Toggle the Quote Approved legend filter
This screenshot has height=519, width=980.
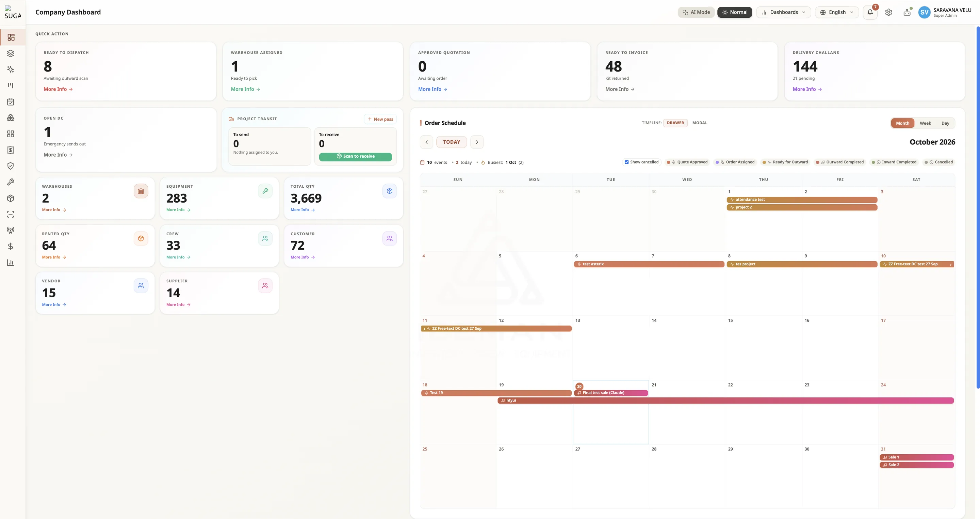point(687,162)
